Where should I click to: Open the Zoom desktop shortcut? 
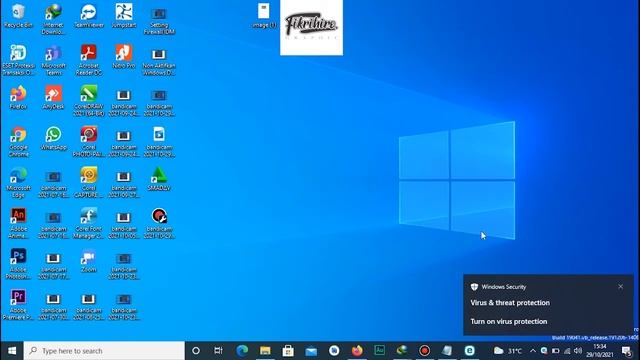[89, 261]
